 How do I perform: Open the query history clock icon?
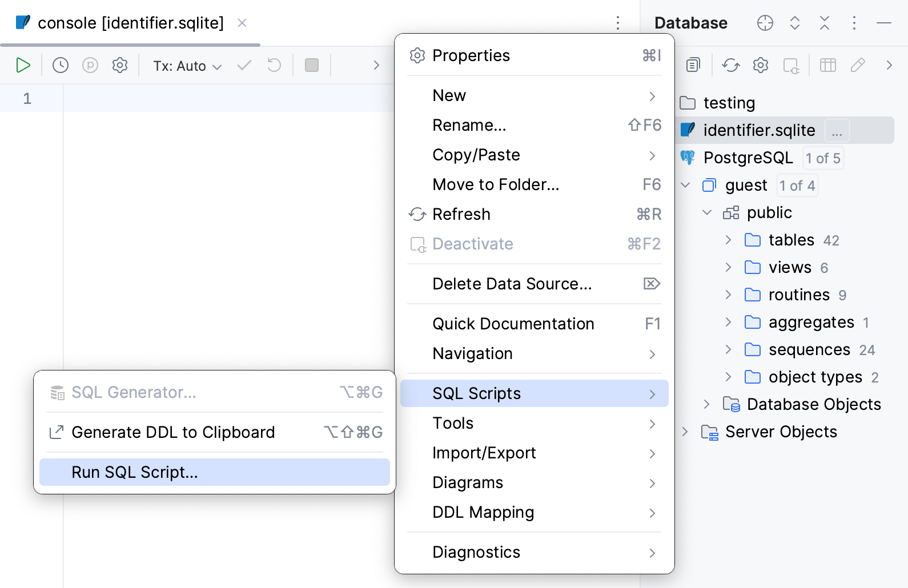(61, 66)
